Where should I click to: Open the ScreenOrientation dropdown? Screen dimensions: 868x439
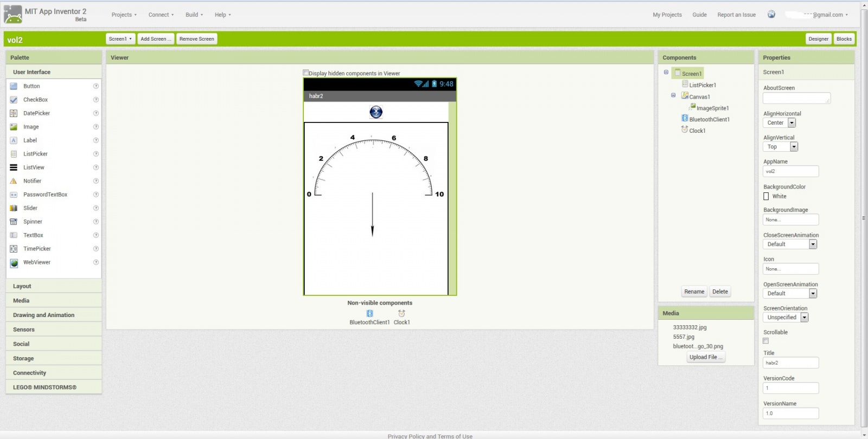click(x=786, y=318)
